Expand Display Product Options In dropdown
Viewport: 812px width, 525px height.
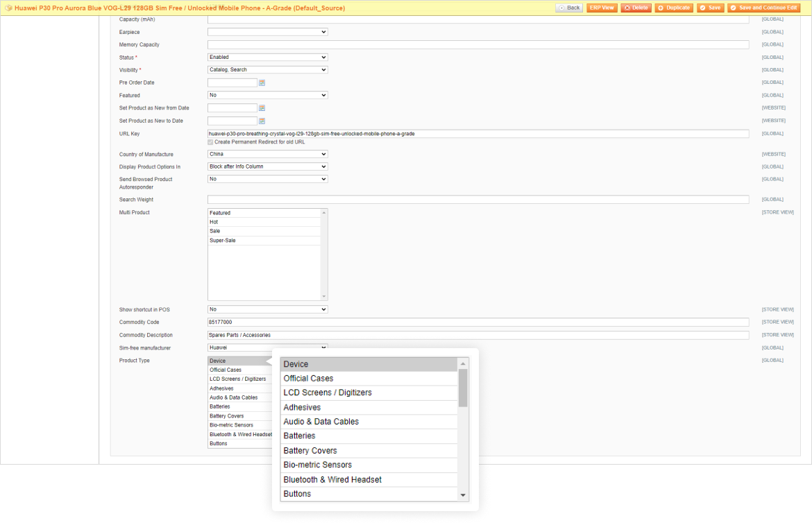tap(267, 166)
